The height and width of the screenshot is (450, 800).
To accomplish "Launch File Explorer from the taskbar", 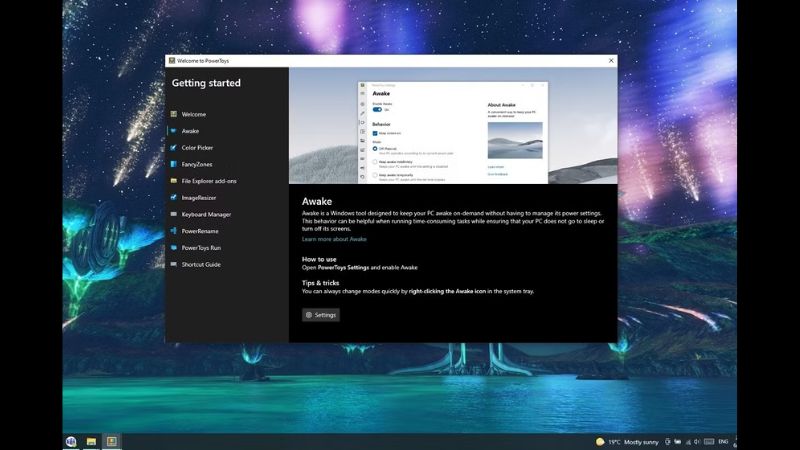I will click(91, 441).
